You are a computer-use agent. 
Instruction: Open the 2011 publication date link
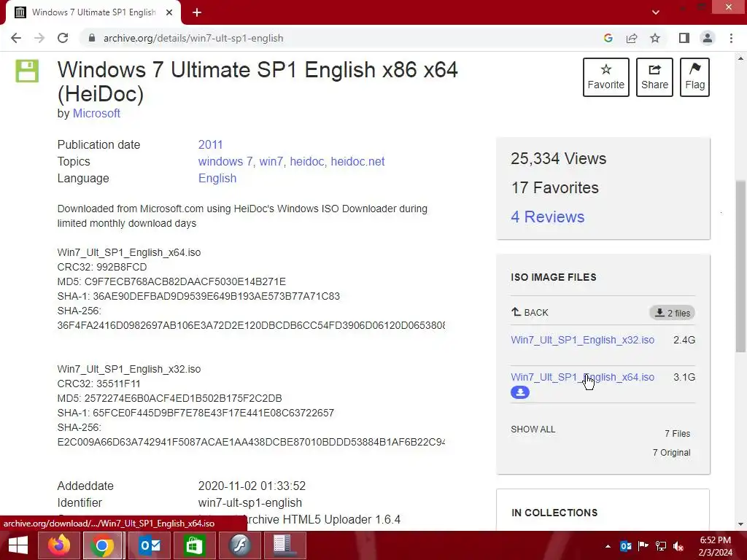[210, 145]
